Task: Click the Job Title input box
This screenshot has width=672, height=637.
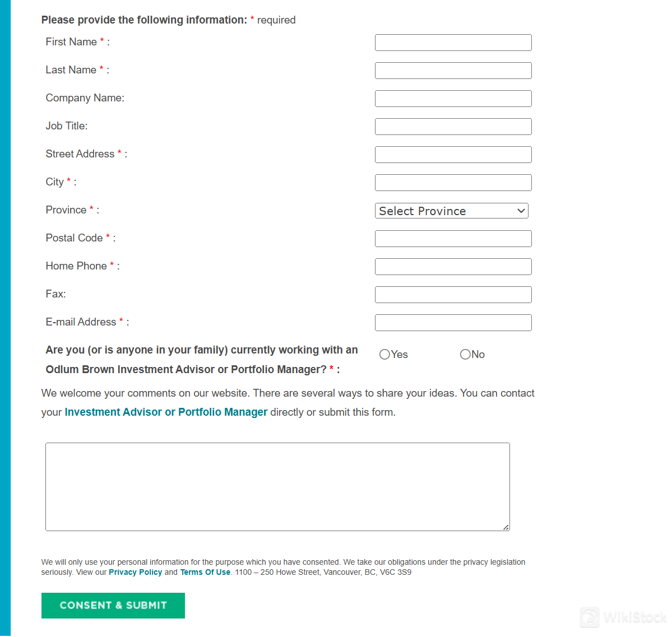Action: 453,127
